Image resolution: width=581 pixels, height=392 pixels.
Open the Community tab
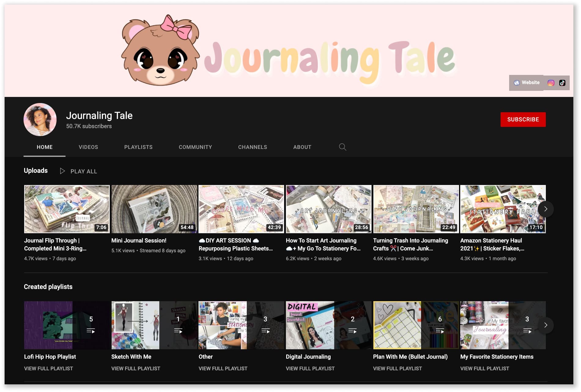(195, 147)
